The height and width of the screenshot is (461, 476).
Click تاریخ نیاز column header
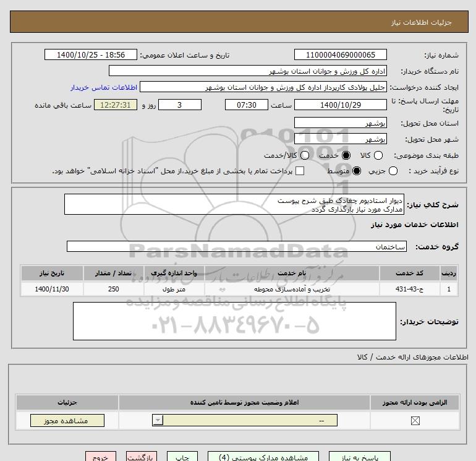pos(52,273)
